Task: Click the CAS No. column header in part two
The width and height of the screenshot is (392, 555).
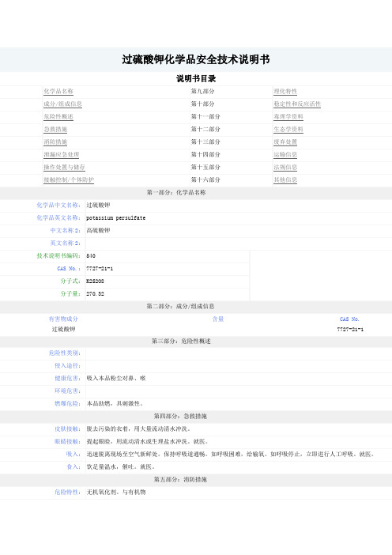Action: 349,319
